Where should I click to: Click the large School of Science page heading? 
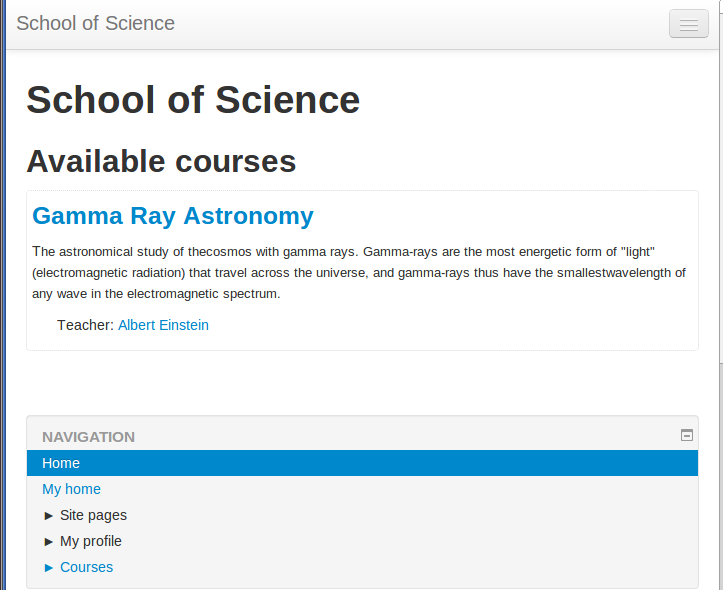[193, 100]
